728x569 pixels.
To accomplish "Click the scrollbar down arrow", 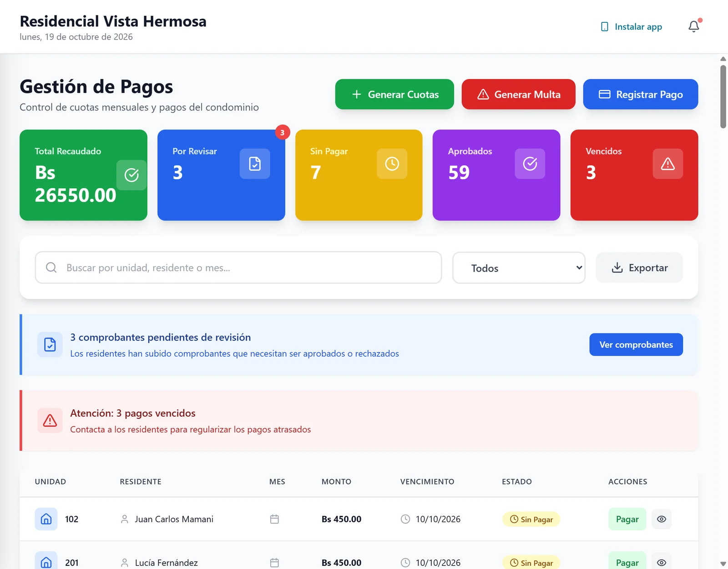I will [723, 564].
